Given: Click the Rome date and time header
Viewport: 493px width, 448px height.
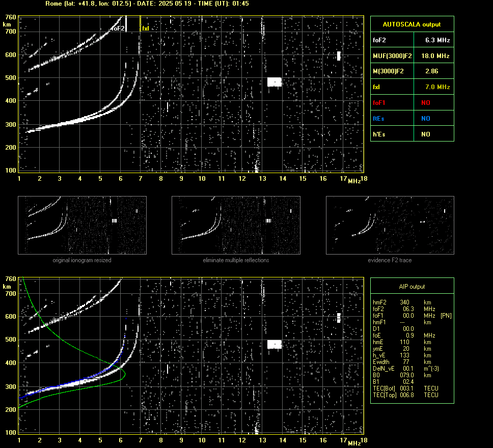Looking at the screenshot, I should [147, 4].
